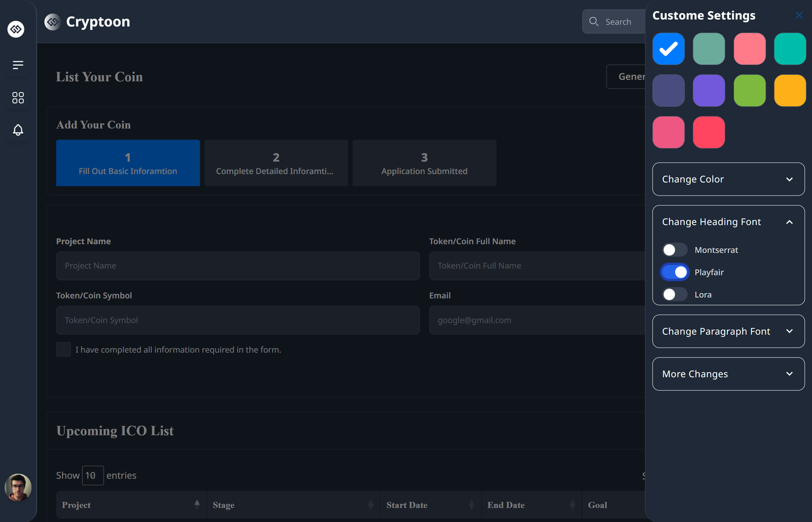The image size is (812, 522).
Task: Select the orange color swatch
Action: coord(790,90)
